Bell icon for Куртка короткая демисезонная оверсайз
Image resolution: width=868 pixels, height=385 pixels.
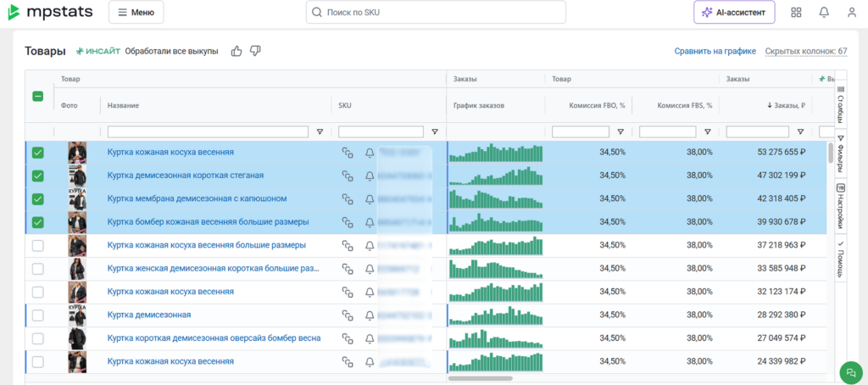click(x=370, y=338)
